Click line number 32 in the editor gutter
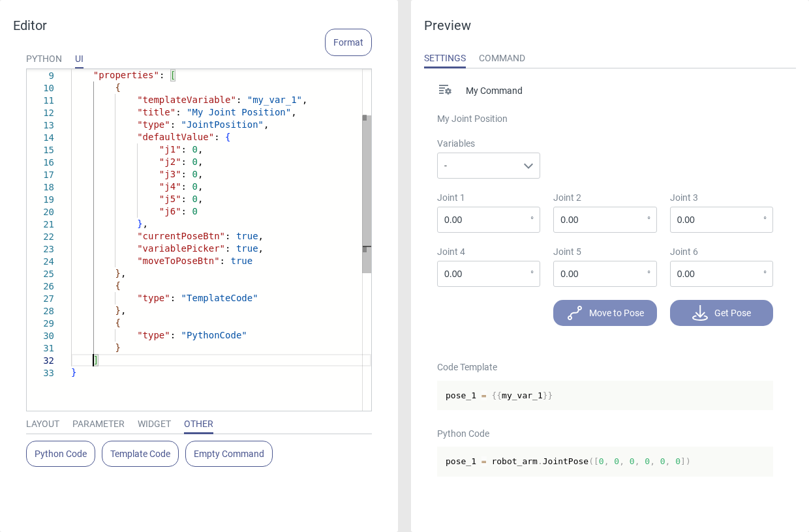The height and width of the screenshot is (532, 809). [49, 361]
